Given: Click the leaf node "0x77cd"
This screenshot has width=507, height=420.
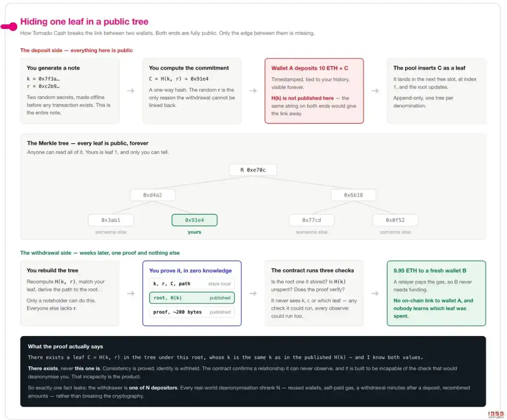Looking at the screenshot, I should 312,220.
